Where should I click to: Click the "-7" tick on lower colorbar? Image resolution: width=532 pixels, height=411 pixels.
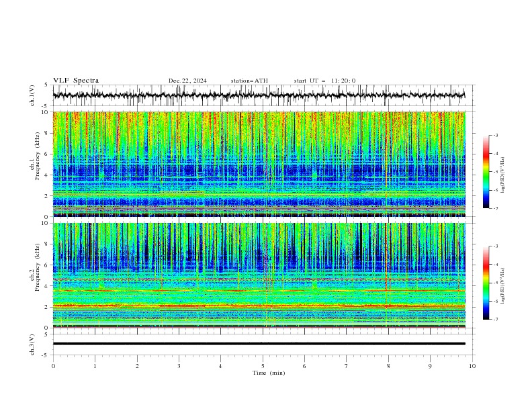click(495, 320)
